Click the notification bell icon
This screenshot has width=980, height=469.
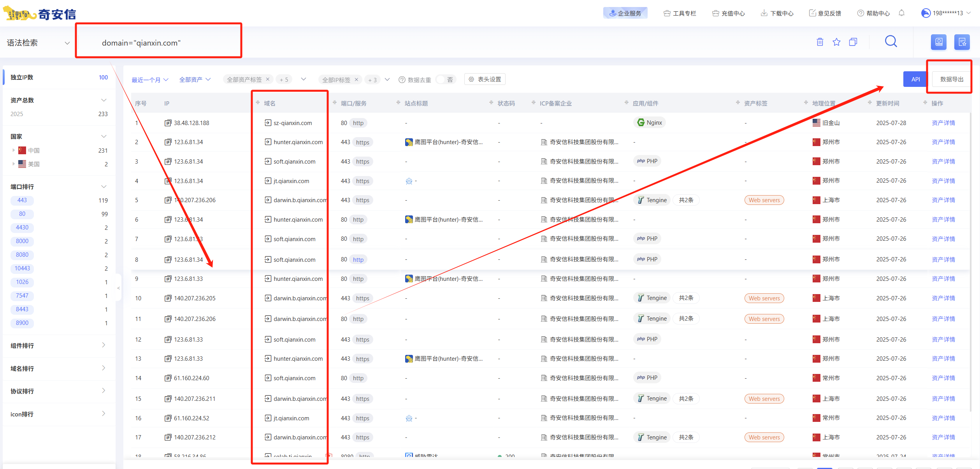[x=901, y=13]
